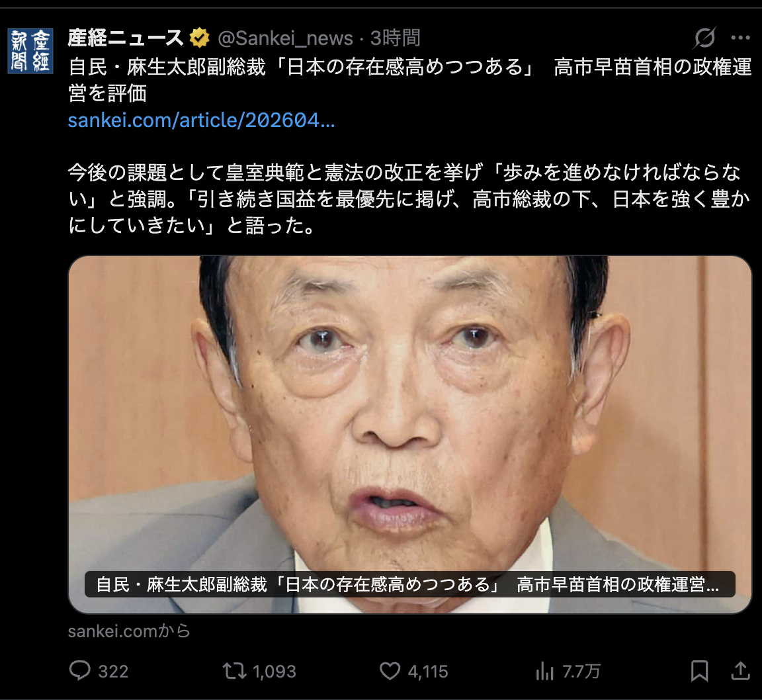Open the view analytics bar-chart icon

point(545,672)
